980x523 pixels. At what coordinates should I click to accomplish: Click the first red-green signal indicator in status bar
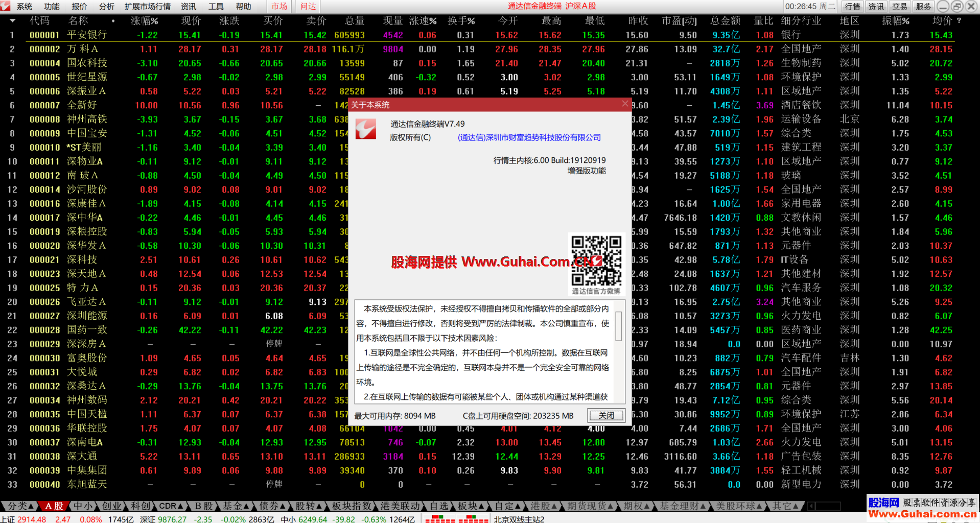point(440,519)
